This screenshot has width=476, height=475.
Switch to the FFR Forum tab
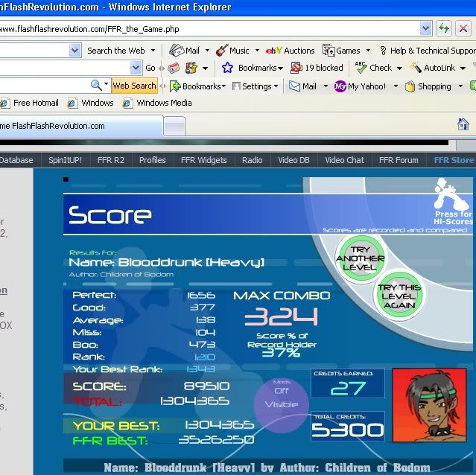(398, 159)
